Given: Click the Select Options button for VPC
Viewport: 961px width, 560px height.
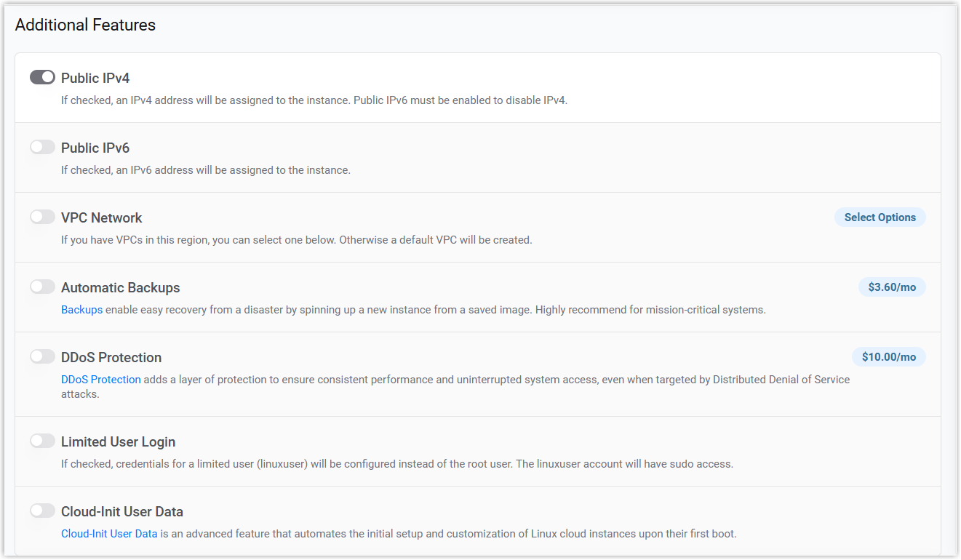Looking at the screenshot, I should coord(880,217).
